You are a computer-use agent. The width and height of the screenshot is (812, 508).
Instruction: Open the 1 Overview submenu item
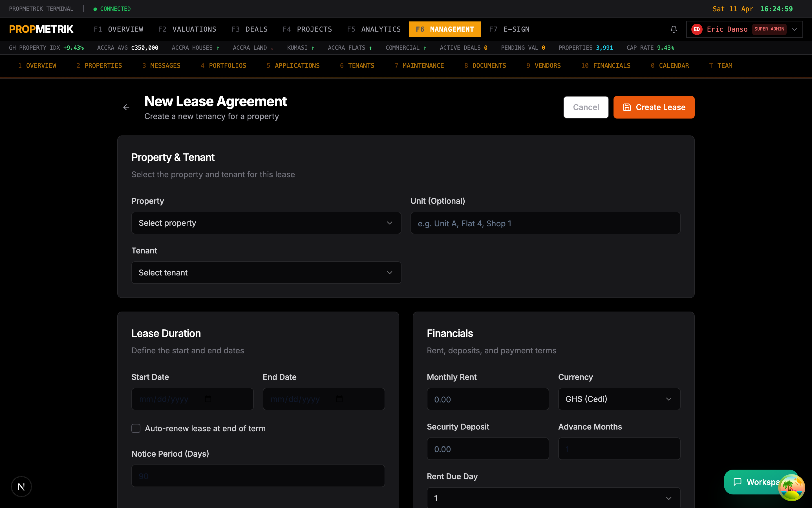[37, 65]
